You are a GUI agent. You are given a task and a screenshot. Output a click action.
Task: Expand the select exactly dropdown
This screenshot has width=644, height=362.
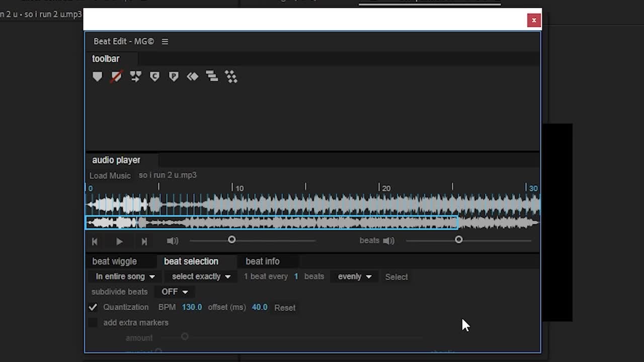[200, 277]
